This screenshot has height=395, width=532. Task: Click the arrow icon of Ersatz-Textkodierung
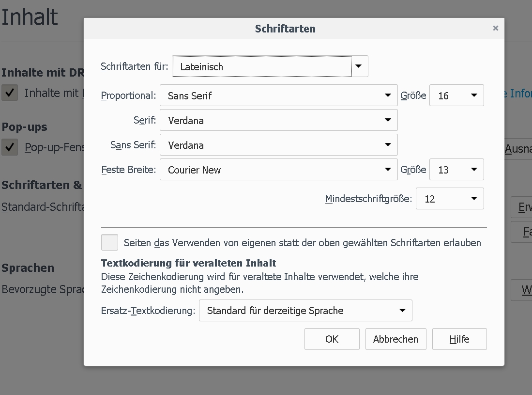(x=402, y=311)
